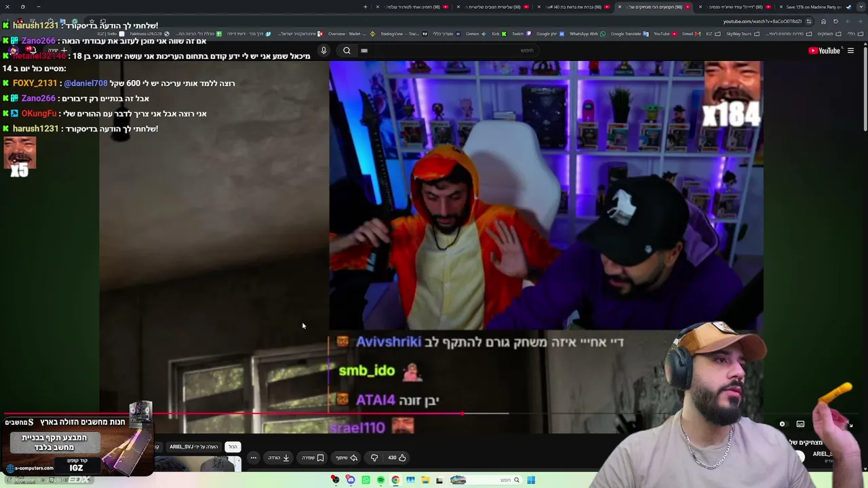The width and height of the screenshot is (868, 488).
Task: Open the Gmail bookmark
Action: coord(691,33)
